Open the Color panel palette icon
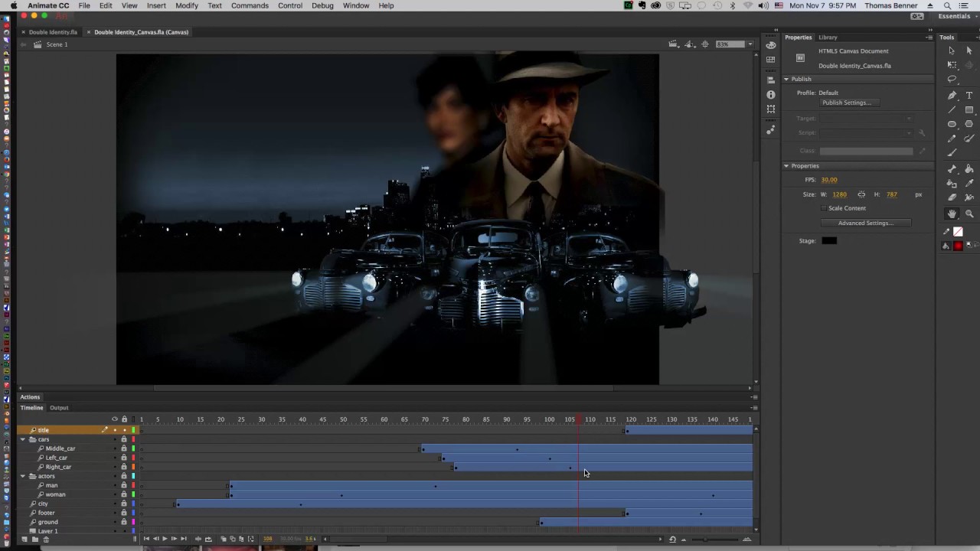The height and width of the screenshot is (551, 980). click(x=771, y=45)
